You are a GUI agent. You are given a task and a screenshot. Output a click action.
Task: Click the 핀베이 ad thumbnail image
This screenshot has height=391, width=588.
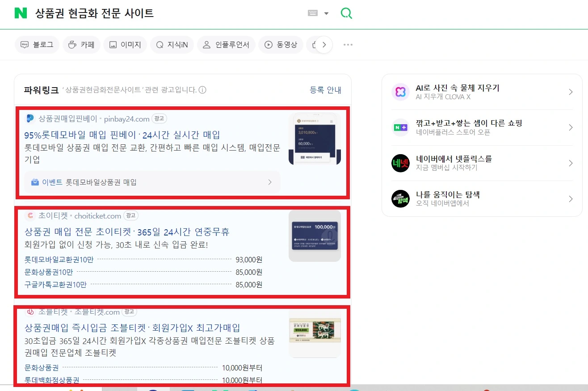[x=315, y=139]
